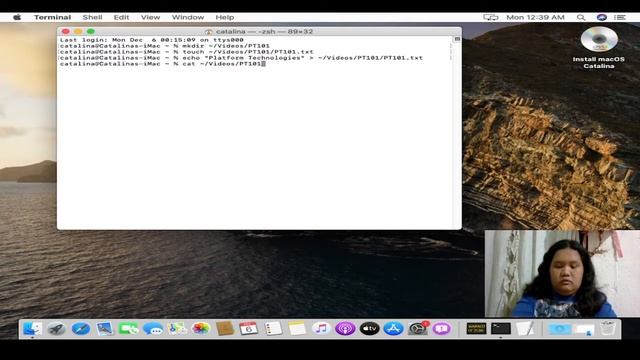The width and height of the screenshot is (640, 360).
Task: Open the blue folder stack in the Dock
Action: (560, 329)
